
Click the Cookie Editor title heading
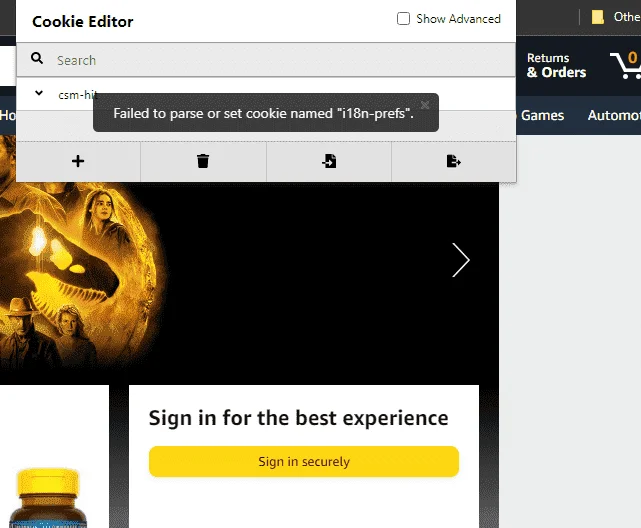pos(83,21)
